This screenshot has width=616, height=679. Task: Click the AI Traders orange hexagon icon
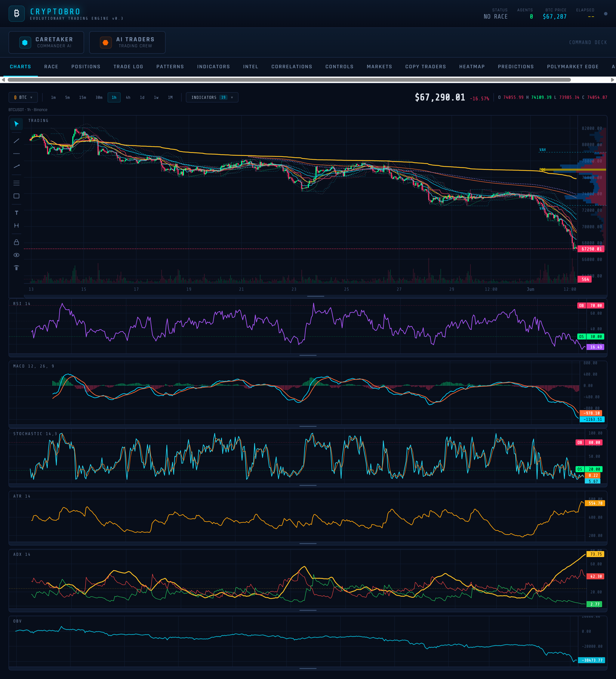(105, 42)
